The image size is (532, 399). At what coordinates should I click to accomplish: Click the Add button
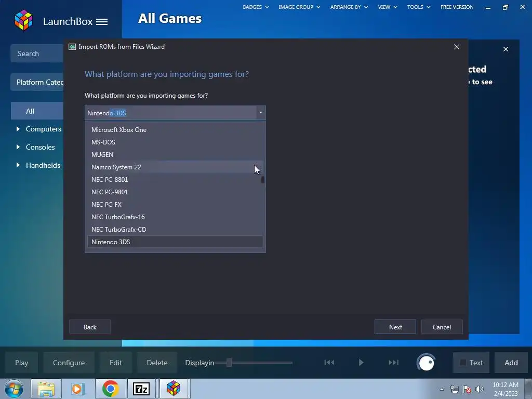(x=511, y=363)
